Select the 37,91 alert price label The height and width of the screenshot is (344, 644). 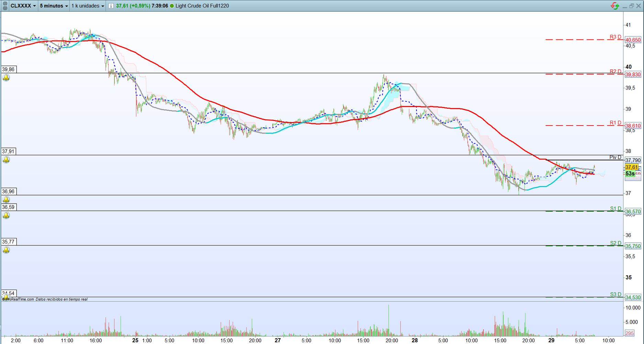(9, 151)
